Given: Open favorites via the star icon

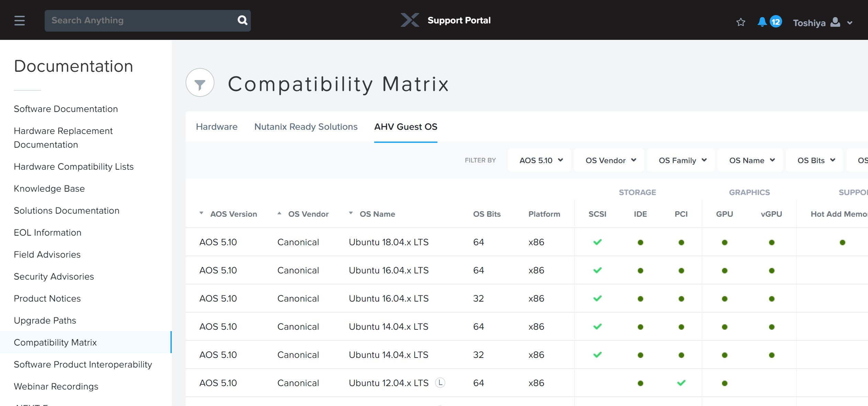Looking at the screenshot, I should coord(741,22).
